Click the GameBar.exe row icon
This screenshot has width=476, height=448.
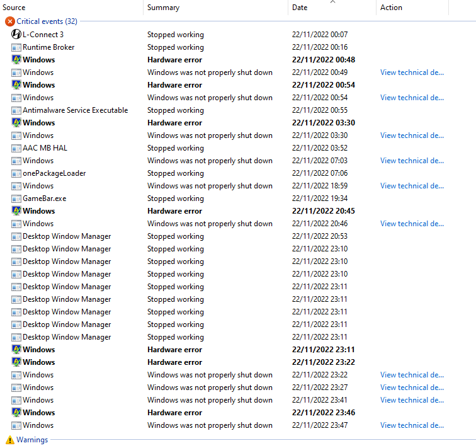pyautogui.click(x=16, y=198)
